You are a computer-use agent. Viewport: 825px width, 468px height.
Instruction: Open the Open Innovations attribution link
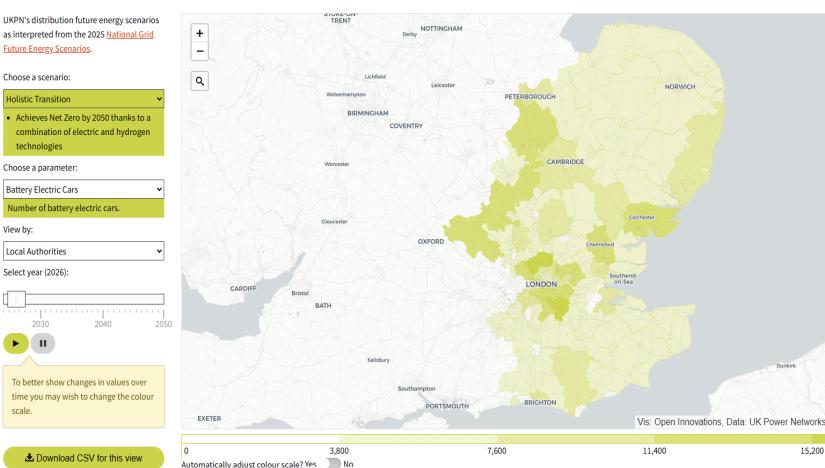click(x=688, y=422)
